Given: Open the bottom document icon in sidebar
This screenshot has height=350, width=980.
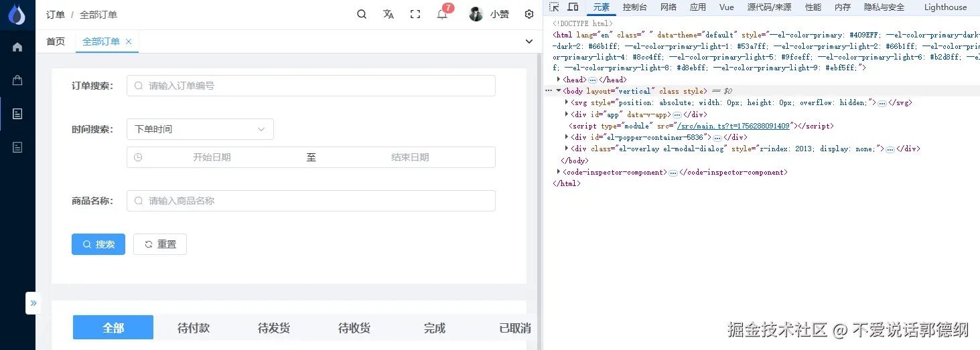Looking at the screenshot, I should coord(17,147).
